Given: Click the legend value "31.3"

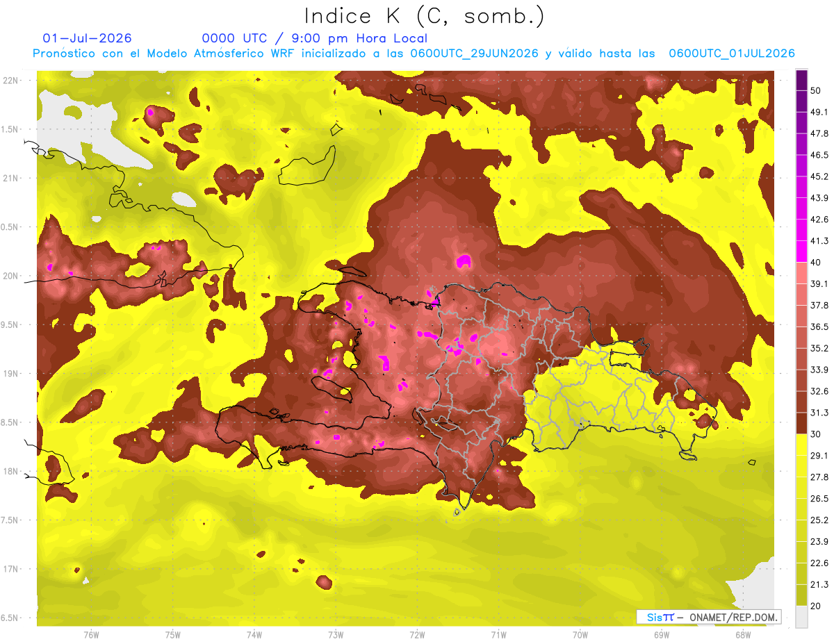Looking at the screenshot, I should tap(819, 413).
